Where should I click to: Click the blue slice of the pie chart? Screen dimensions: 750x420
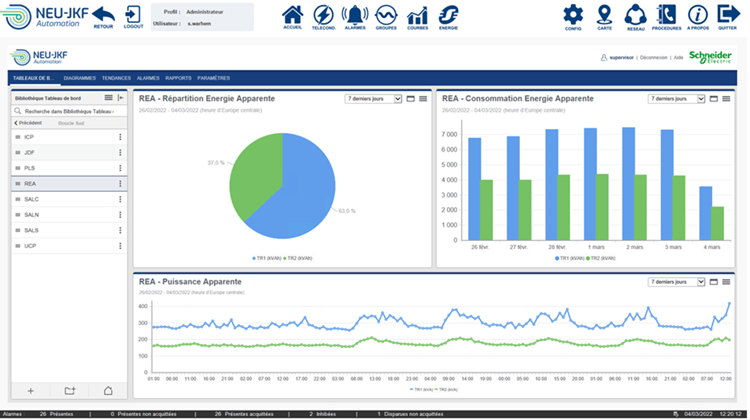point(300,190)
